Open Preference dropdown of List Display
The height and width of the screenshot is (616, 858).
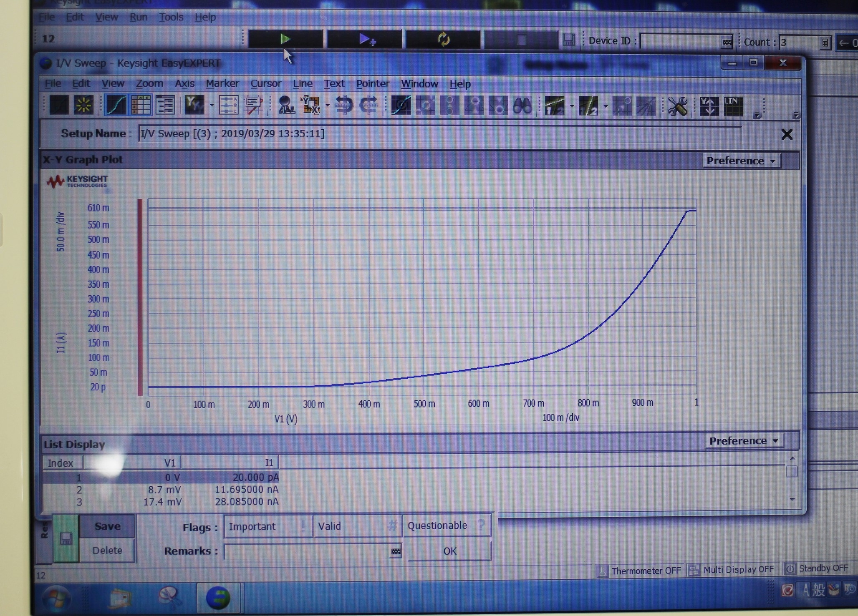pos(744,441)
